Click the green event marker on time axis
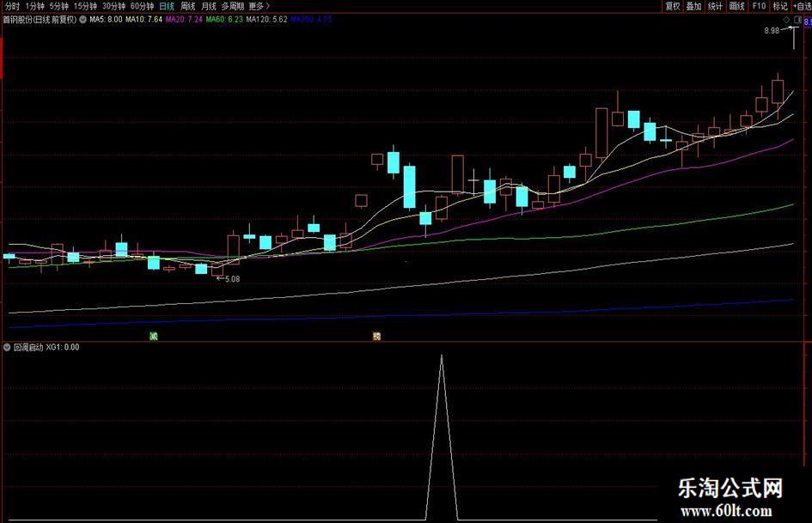812x523 pixels. click(x=153, y=336)
